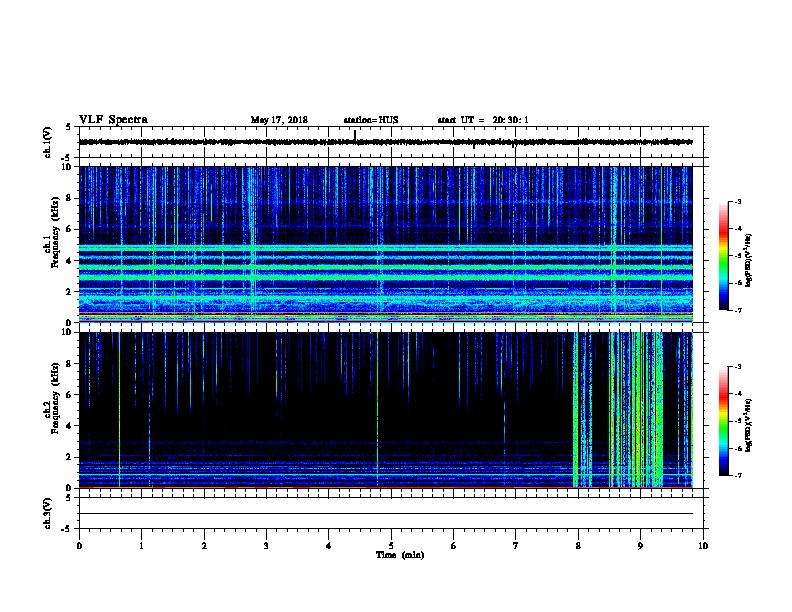Click the broadband noise burst in ch.2 spectrogram
This screenshot has width=792, height=612.
(636, 410)
